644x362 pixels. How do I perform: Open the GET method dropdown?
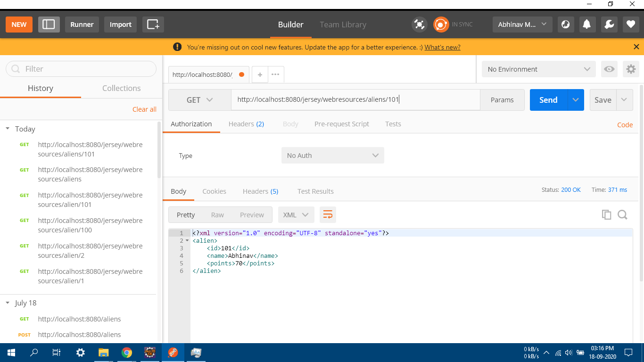199,99
